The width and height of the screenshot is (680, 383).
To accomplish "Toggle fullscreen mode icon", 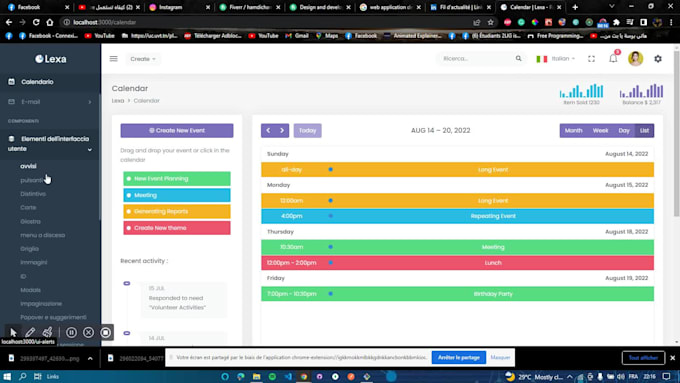I will pyautogui.click(x=592, y=59).
